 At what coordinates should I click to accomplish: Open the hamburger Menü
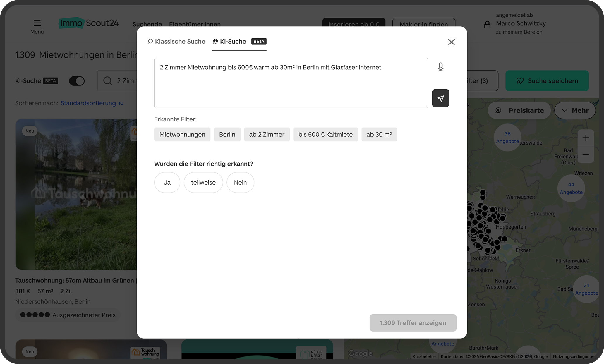[37, 23]
